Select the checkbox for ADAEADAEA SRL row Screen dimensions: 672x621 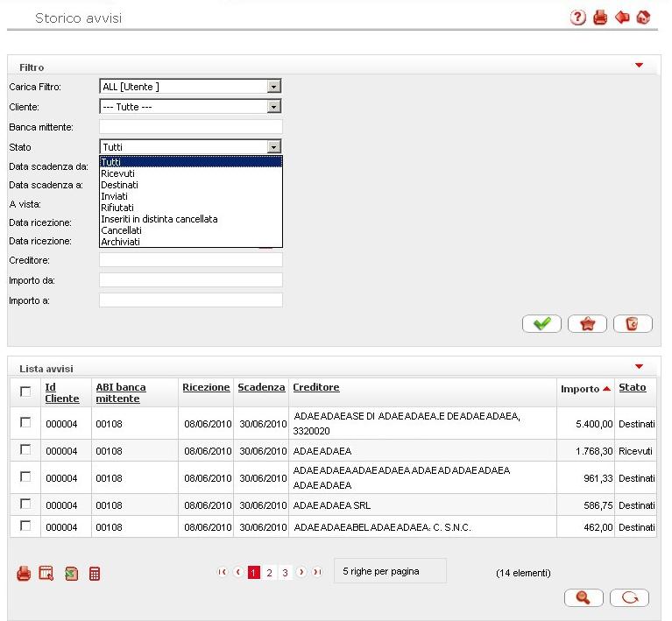[25, 504]
